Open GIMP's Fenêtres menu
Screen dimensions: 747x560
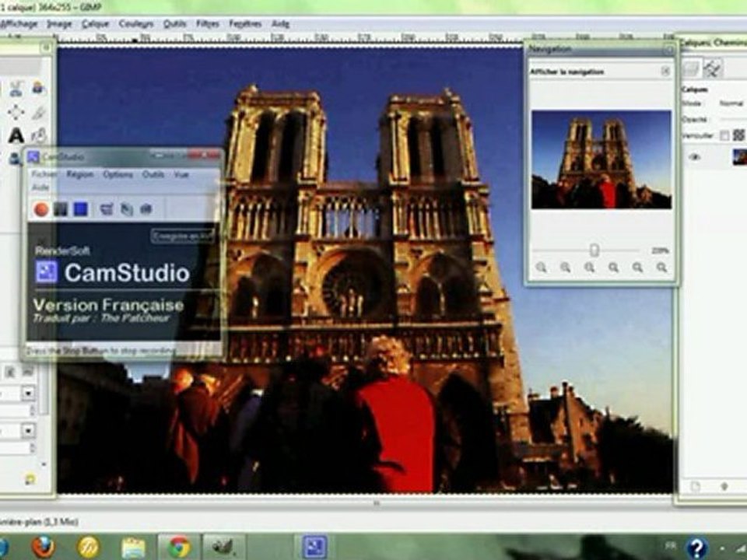click(x=245, y=23)
